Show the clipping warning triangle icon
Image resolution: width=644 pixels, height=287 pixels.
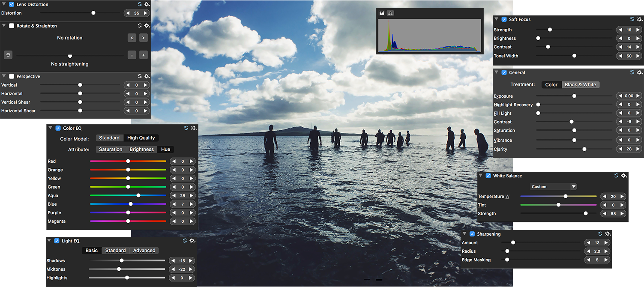tap(390, 13)
